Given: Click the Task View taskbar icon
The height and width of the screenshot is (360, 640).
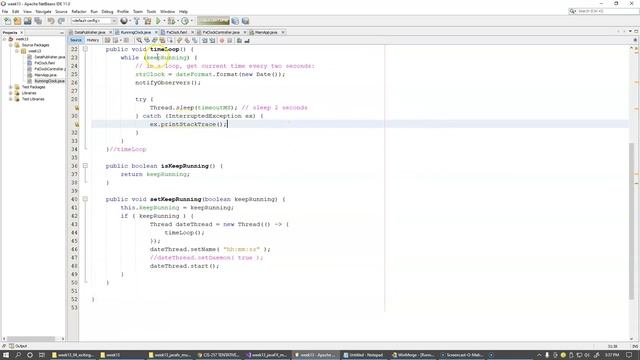Looking at the screenshot, I should pos(42,355).
